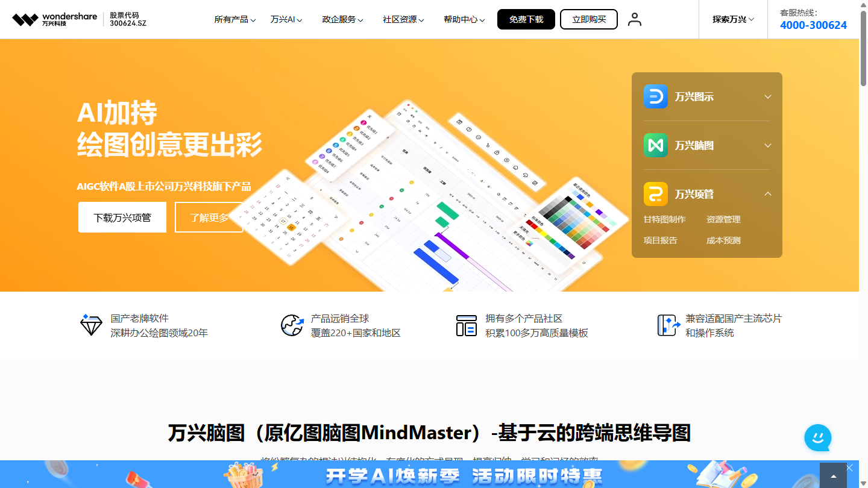Screen dimensions: 868x488
Task: Open the 成本预测 link
Action: tap(723, 240)
